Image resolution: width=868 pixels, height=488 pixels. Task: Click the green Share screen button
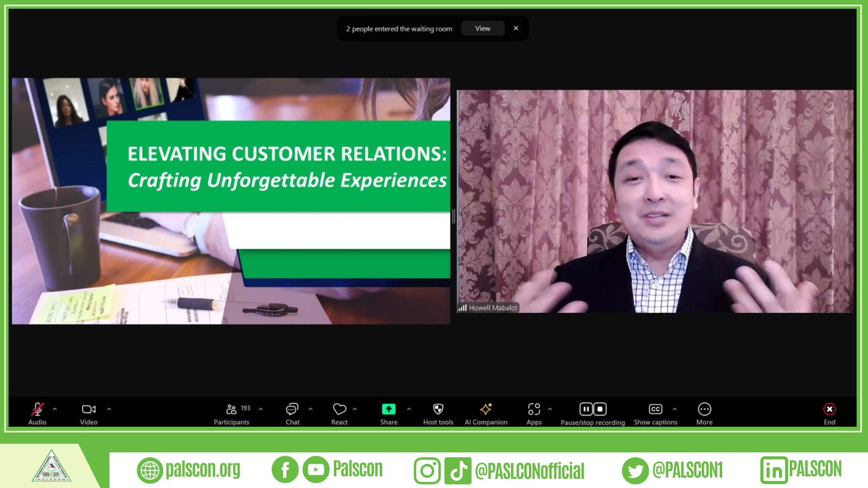click(388, 409)
